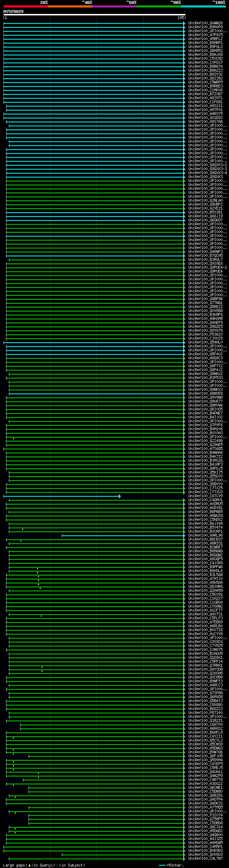
Task: Click the gap marker on UniRef100_Q7RRK1 bar
Action: tap(42, 667)
